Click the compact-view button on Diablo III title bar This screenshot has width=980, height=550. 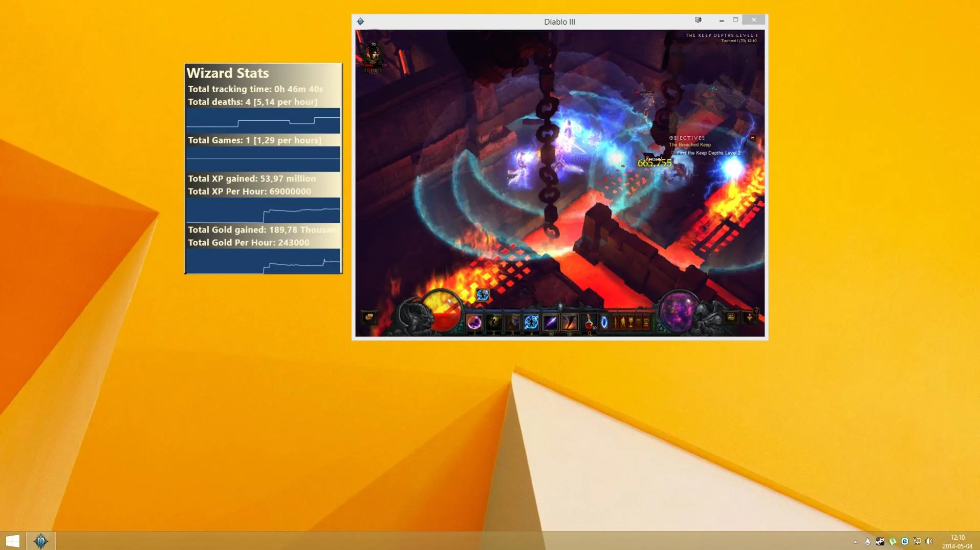[x=698, y=20]
